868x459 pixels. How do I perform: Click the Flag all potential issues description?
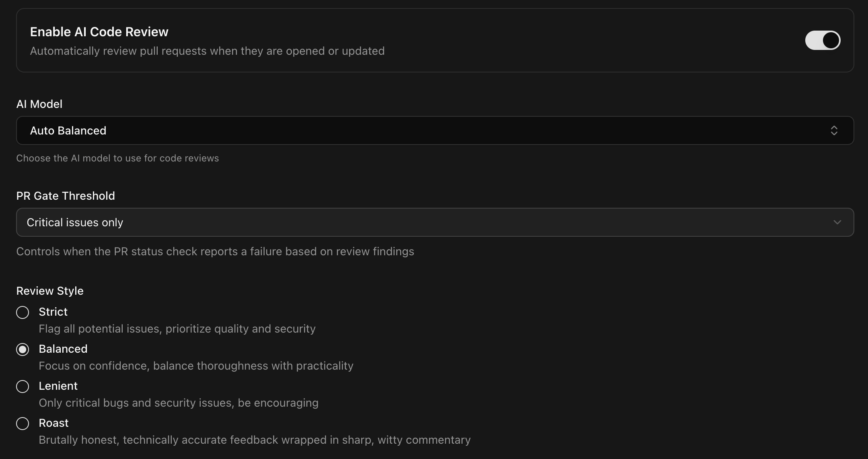coord(177,329)
